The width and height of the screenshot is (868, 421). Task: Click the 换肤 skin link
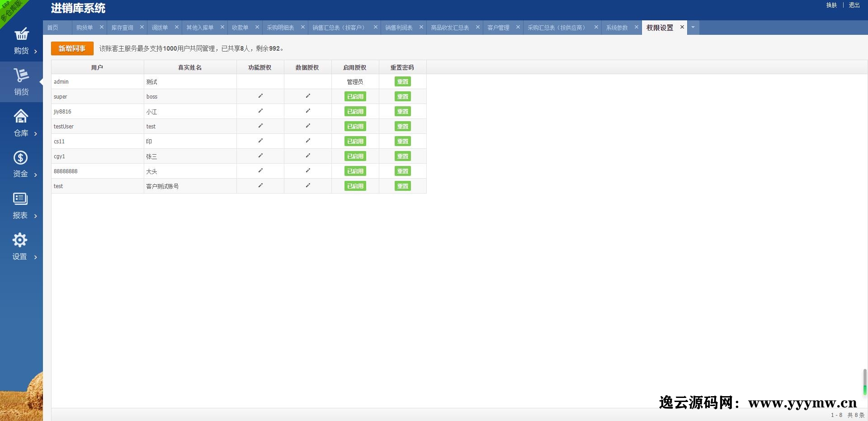click(x=831, y=5)
